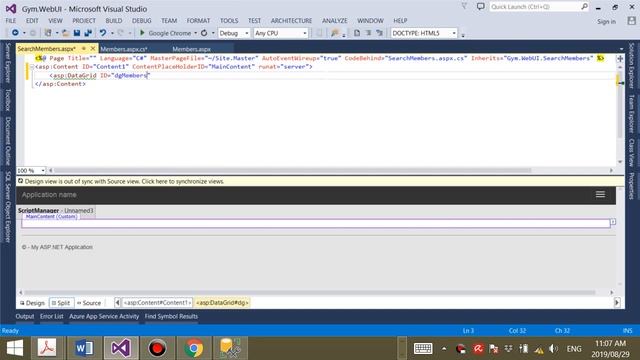This screenshot has height=360, width=640.
Task: Open the 100 % zoom level dropdown
Action: 42,170
